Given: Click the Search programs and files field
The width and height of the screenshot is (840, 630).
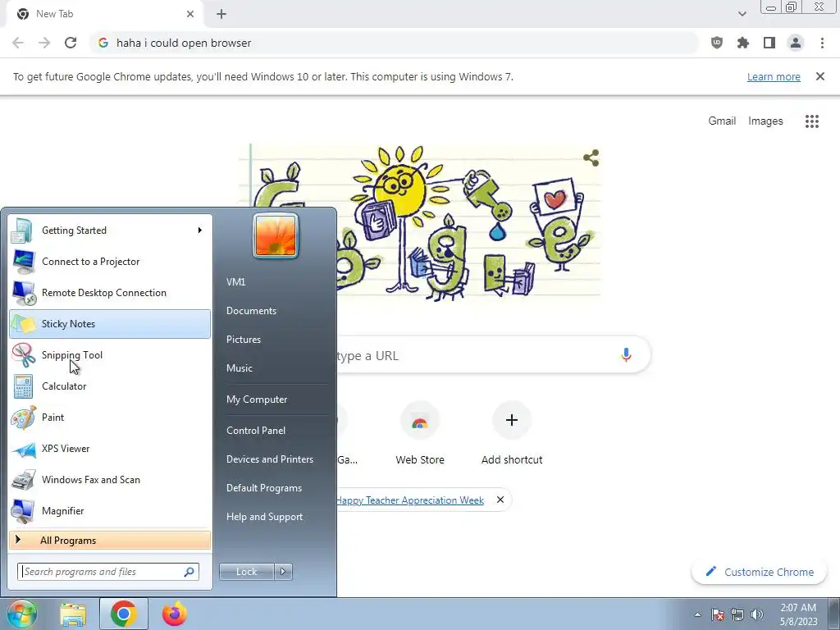Looking at the screenshot, I should 108,572.
